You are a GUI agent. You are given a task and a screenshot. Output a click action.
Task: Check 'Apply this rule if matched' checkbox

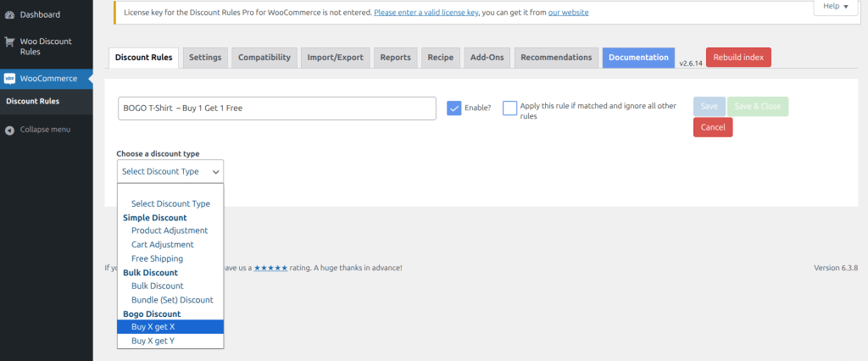509,108
